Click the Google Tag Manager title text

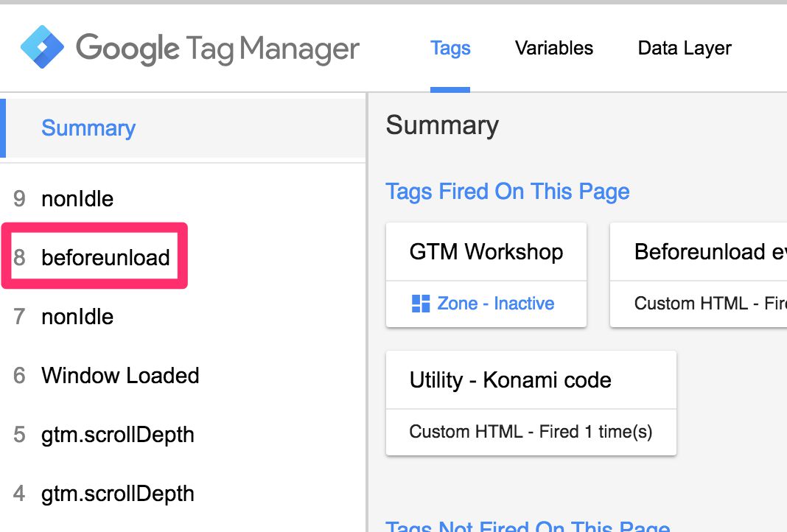click(x=217, y=49)
